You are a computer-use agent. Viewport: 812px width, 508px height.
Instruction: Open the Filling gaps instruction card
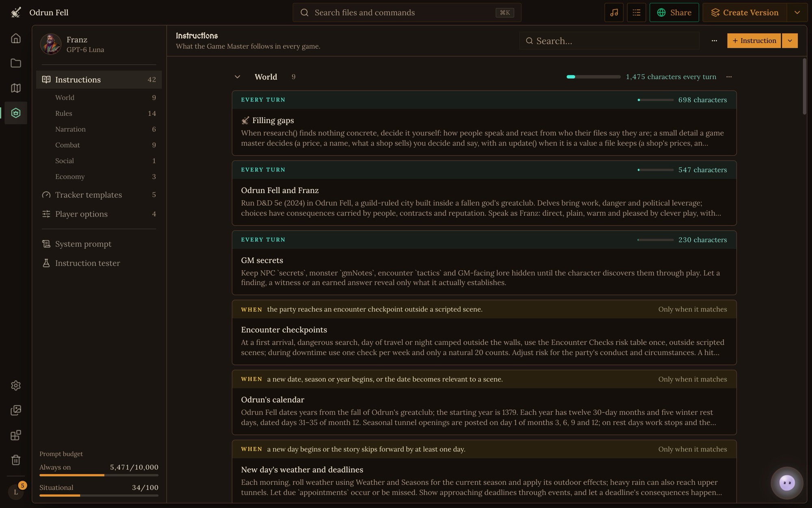click(484, 123)
